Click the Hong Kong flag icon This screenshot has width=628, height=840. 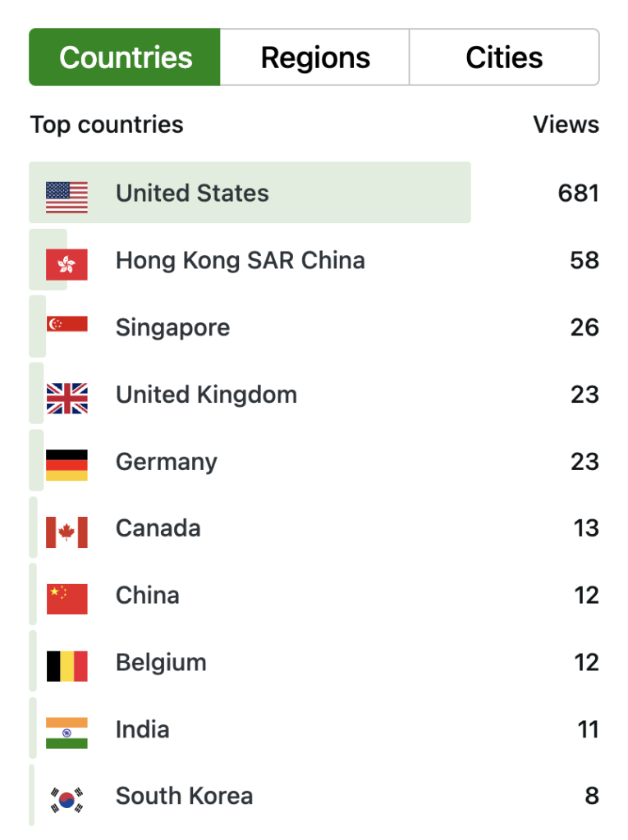(x=66, y=262)
